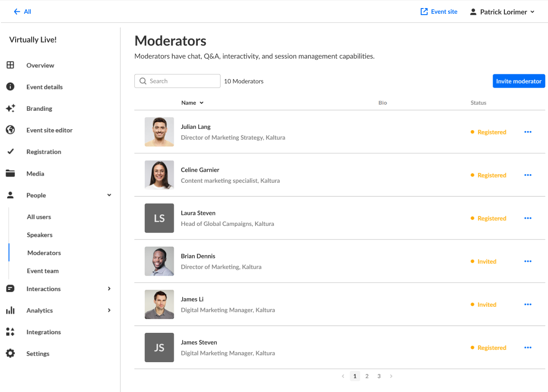This screenshot has height=392, width=548.
Task: Click the Branding sparkle icon
Action: coord(10,108)
